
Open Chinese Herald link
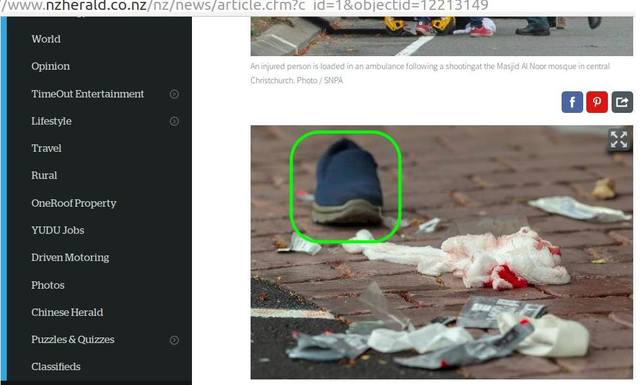67,312
